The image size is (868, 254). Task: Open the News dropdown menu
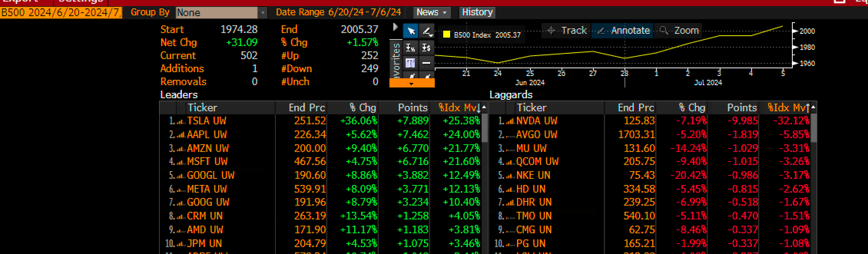(432, 12)
